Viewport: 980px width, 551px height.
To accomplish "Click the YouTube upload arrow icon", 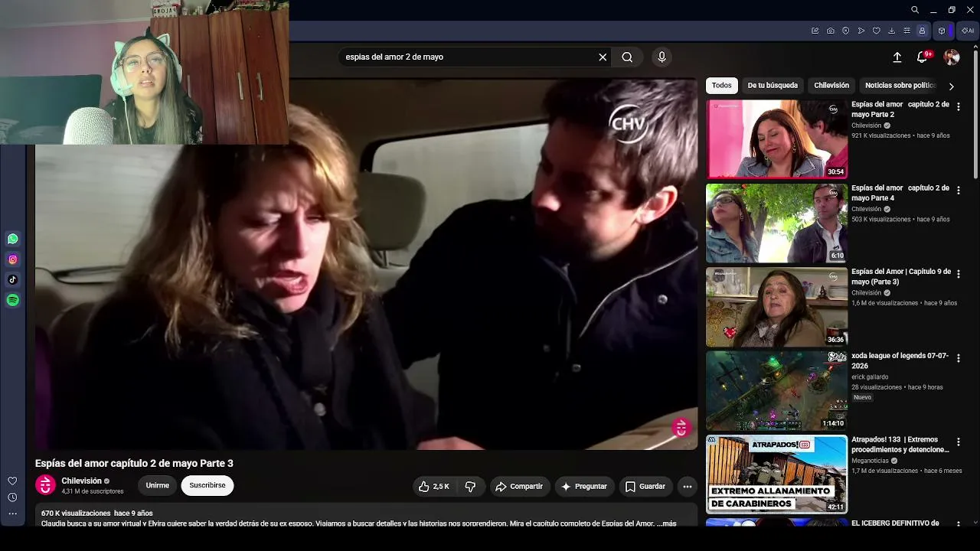I will [x=897, y=57].
